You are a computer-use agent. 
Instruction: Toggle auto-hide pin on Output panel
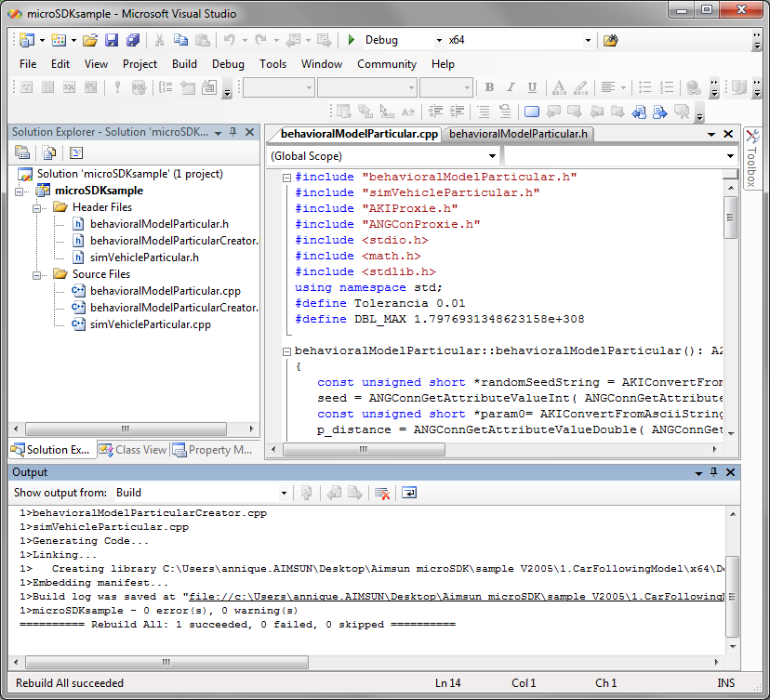pyautogui.click(x=715, y=472)
